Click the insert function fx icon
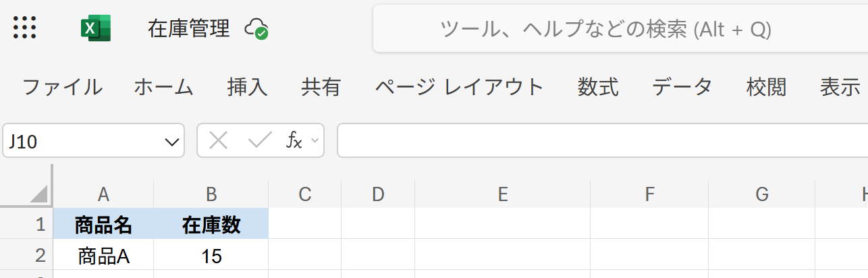This screenshot has width=868, height=278. pos(294,140)
